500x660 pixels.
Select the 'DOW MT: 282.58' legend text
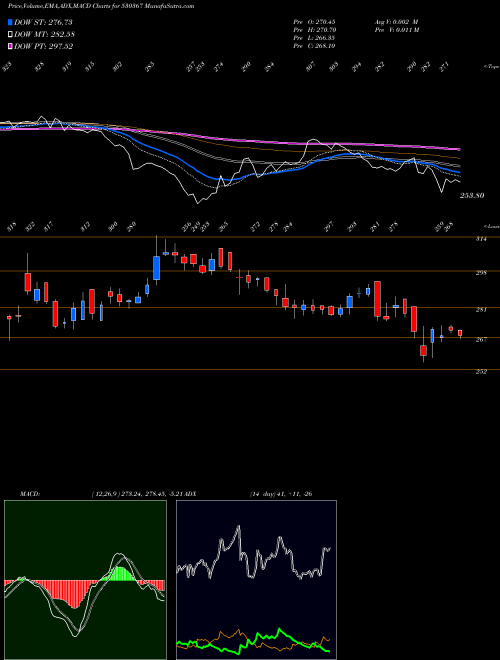tap(44, 35)
